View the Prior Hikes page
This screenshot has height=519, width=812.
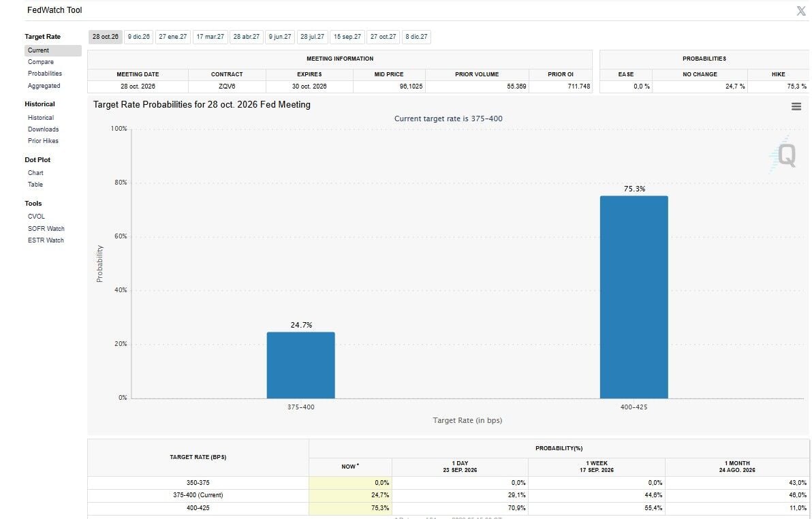click(44, 140)
